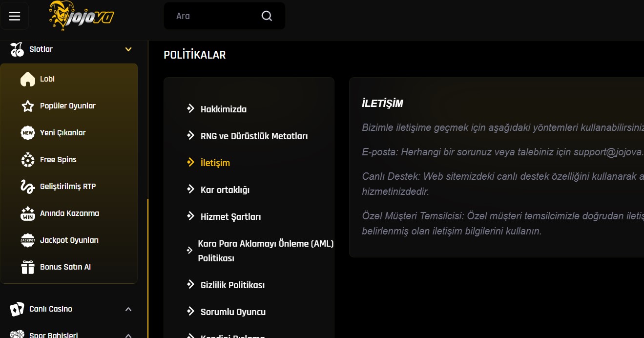Collapse the Slotlar section chevron

[x=128, y=49]
